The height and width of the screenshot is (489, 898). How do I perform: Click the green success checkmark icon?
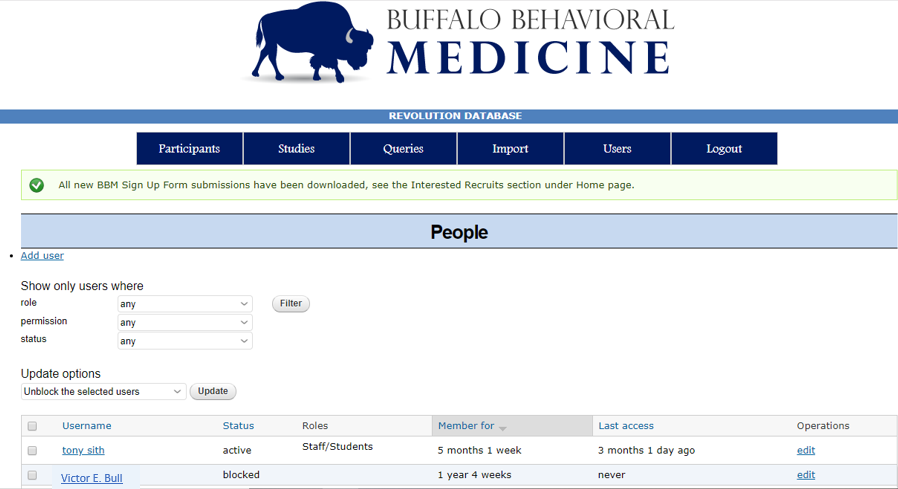coord(37,185)
